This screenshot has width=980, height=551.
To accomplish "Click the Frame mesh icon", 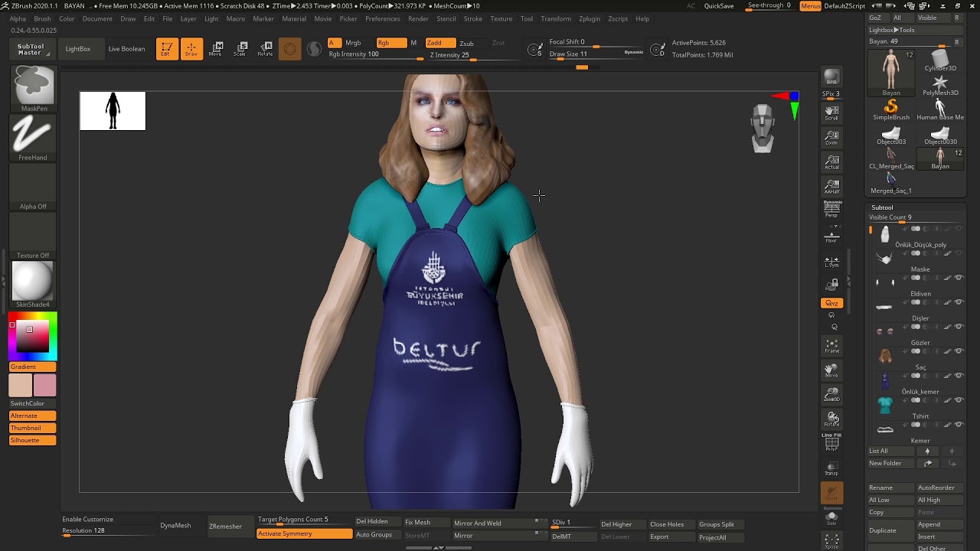I will tap(831, 346).
